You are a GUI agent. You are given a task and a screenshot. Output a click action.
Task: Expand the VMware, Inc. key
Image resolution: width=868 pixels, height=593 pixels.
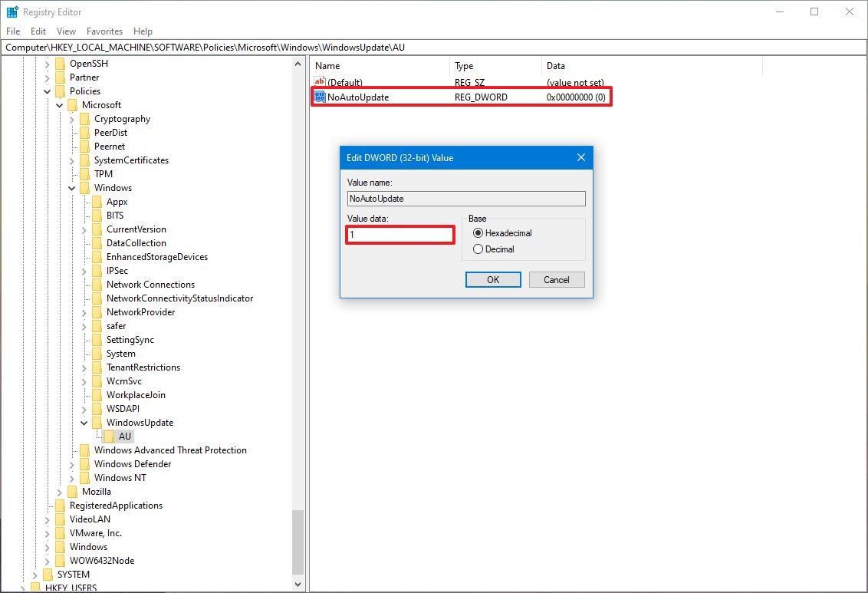pyautogui.click(x=47, y=533)
